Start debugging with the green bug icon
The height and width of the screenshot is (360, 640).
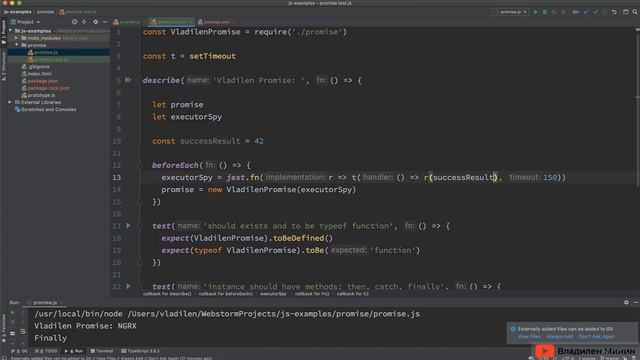click(x=545, y=12)
